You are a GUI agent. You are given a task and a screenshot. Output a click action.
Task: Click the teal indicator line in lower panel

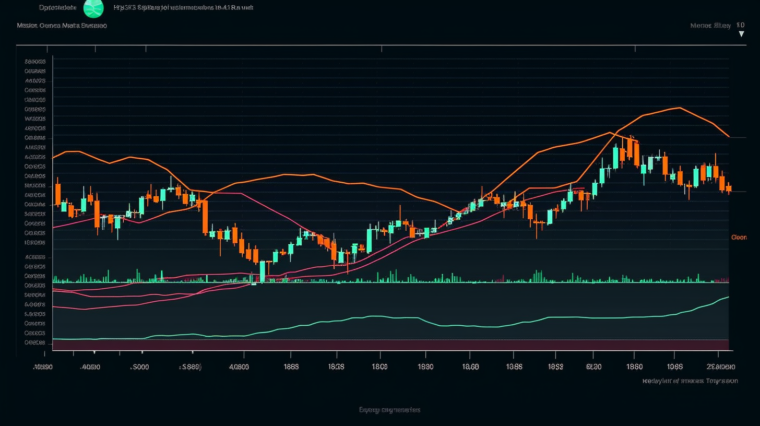tap(400, 319)
